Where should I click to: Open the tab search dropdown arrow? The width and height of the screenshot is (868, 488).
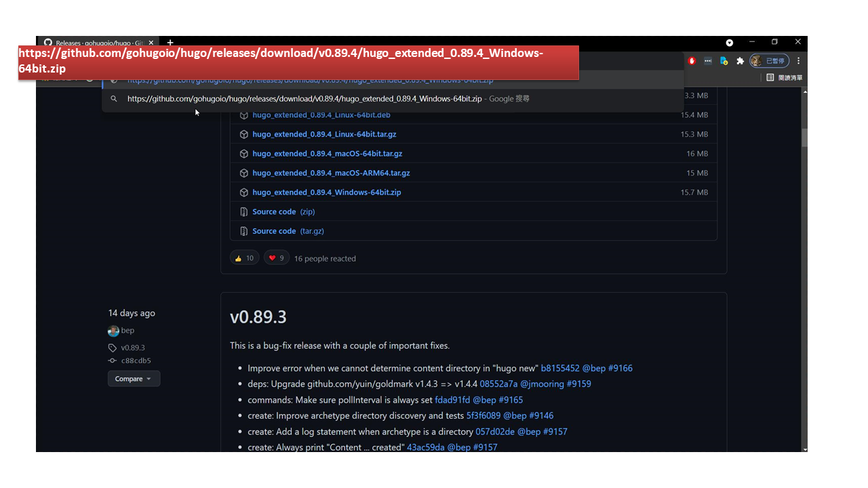pos(730,43)
